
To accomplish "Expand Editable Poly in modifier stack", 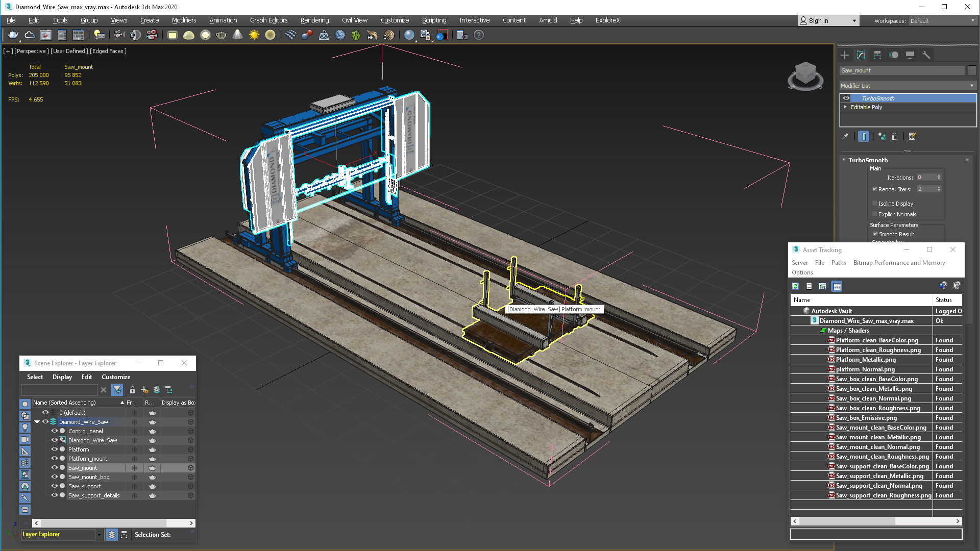I will point(845,107).
